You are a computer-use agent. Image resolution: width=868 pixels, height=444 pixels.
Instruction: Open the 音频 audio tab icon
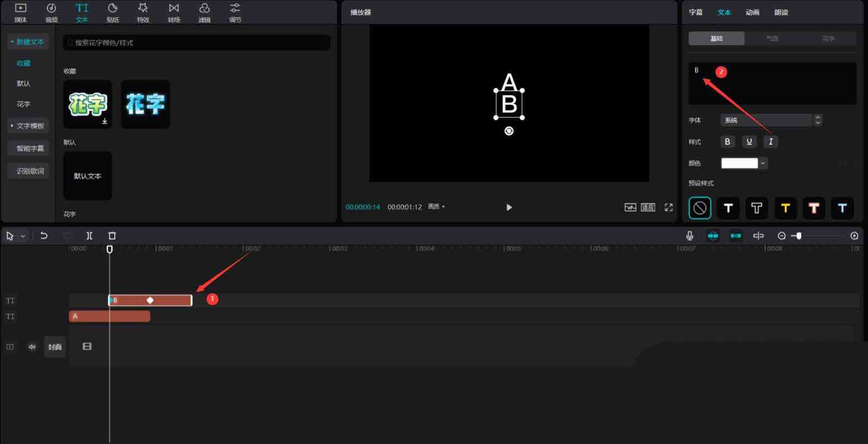(x=52, y=9)
